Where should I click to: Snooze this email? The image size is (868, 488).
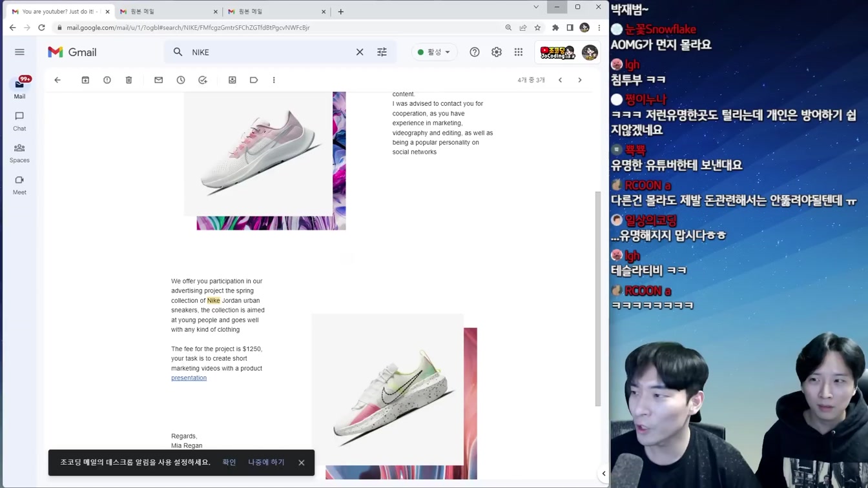[x=181, y=80]
